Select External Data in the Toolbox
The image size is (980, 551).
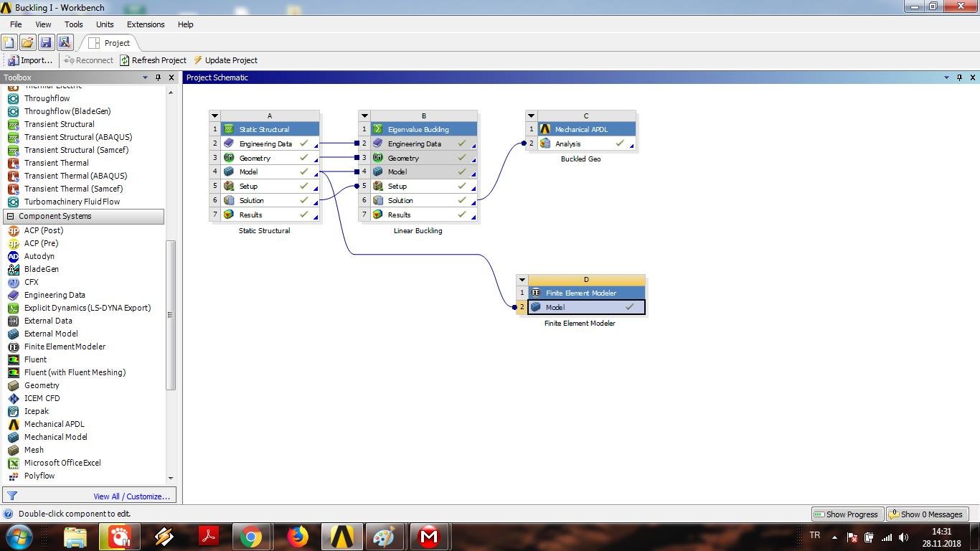point(48,321)
